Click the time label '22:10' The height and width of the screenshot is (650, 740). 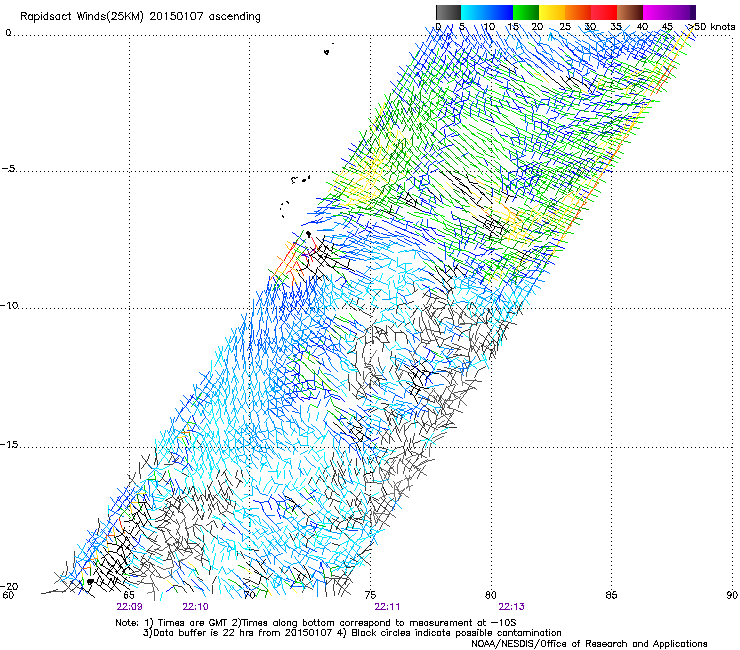[195, 607]
